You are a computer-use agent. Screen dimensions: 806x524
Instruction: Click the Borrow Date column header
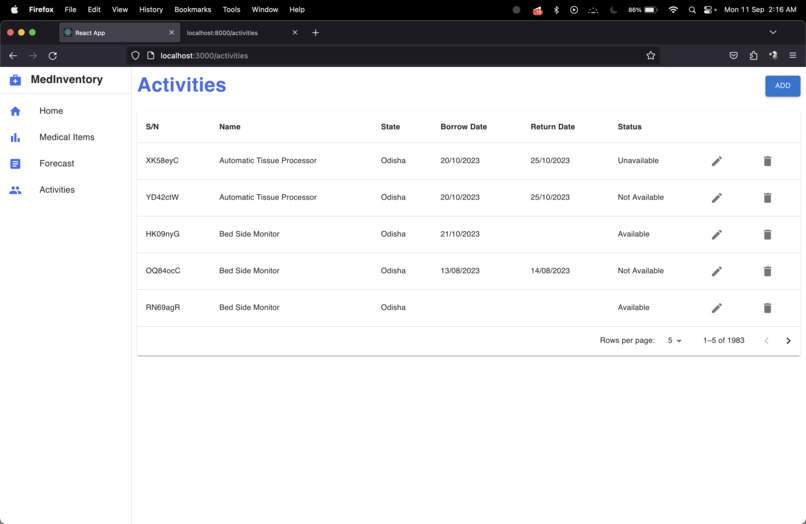(x=464, y=127)
